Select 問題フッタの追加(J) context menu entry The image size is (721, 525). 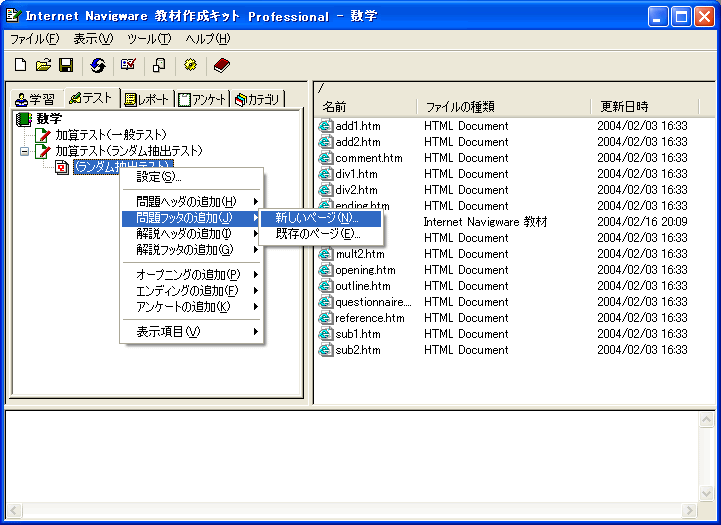coord(190,218)
